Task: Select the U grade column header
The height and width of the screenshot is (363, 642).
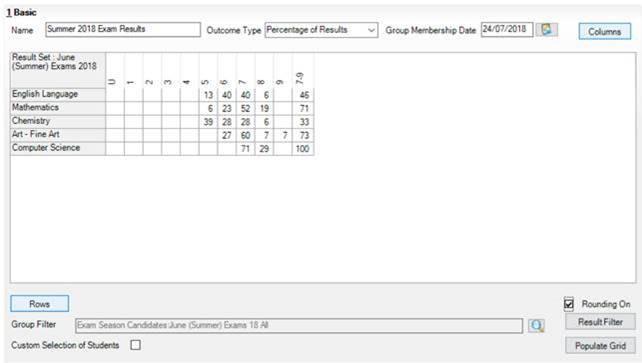Action: 115,70
